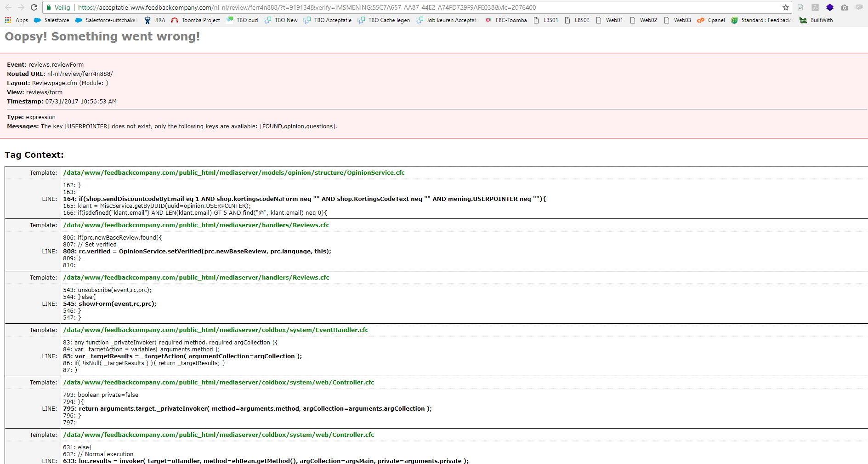Open the Salesforce bookmark
This screenshot has width=868, height=464.
(52, 20)
